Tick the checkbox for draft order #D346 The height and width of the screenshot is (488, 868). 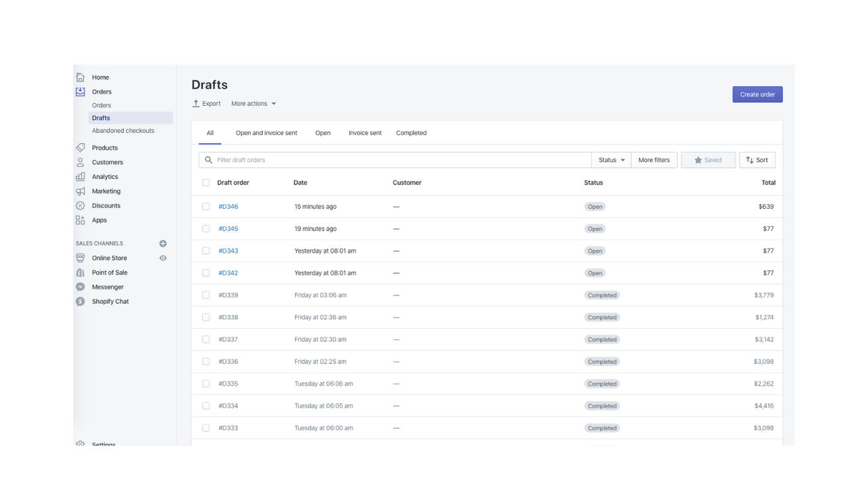pos(205,206)
